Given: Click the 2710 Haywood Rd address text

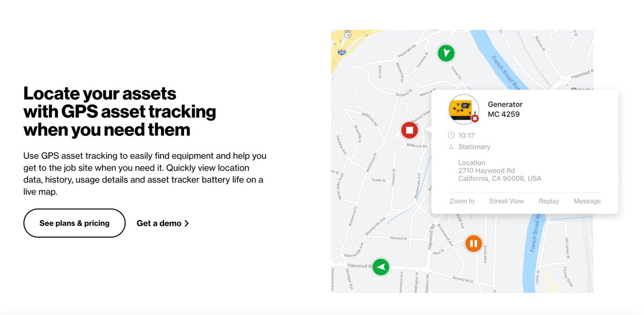Looking at the screenshot, I should pyautogui.click(x=487, y=171).
